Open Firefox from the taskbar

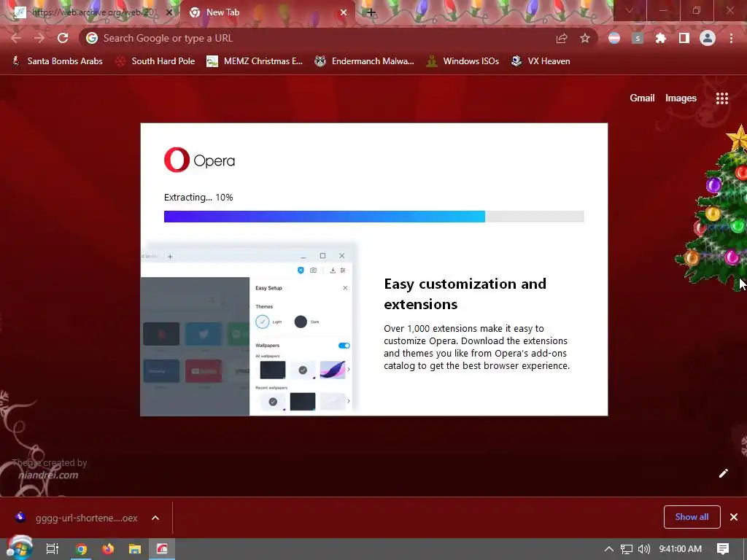point(108,549)
